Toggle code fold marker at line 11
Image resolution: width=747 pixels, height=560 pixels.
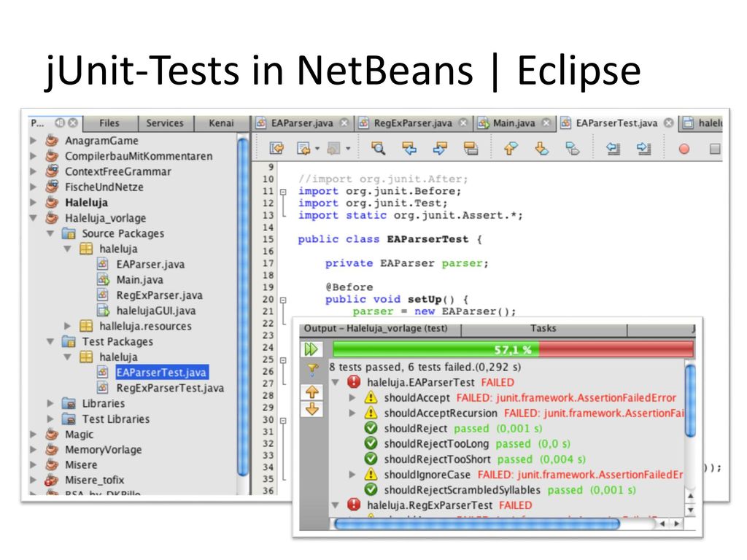pos(283,192)
